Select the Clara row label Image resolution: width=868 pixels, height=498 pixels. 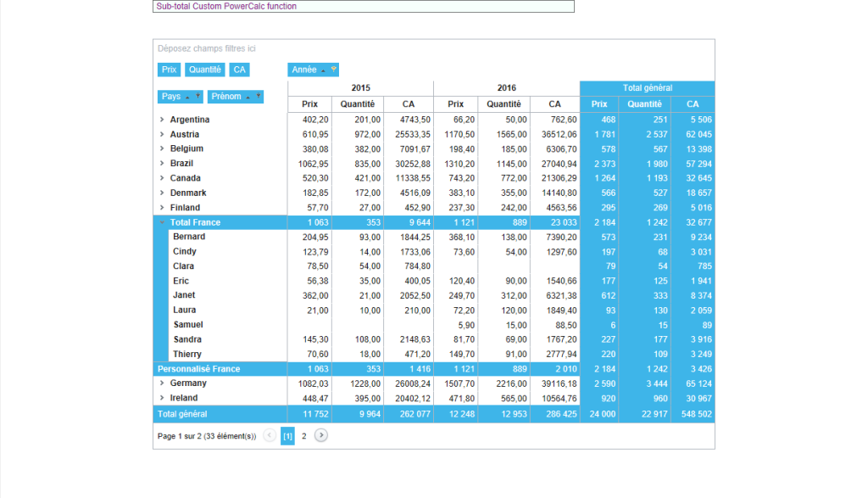[183, 266]
